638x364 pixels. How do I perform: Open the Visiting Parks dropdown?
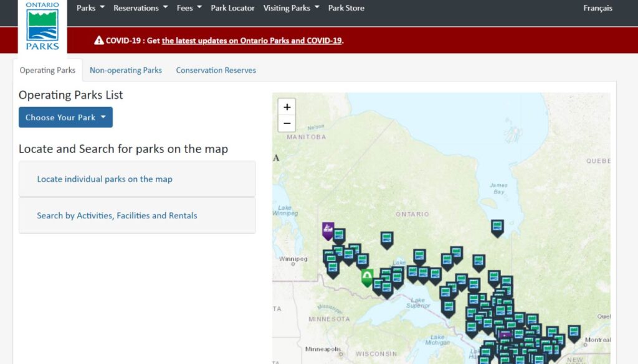click(x=291, y=8)
